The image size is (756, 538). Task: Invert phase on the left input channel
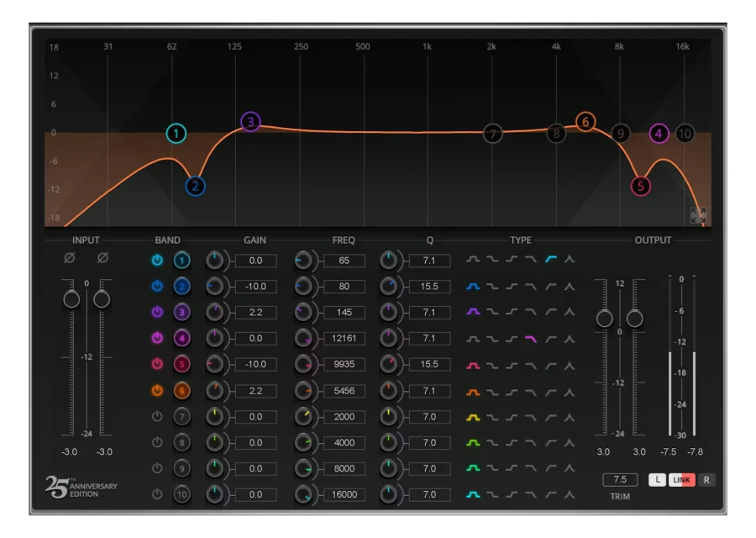[x=70, y=258]
